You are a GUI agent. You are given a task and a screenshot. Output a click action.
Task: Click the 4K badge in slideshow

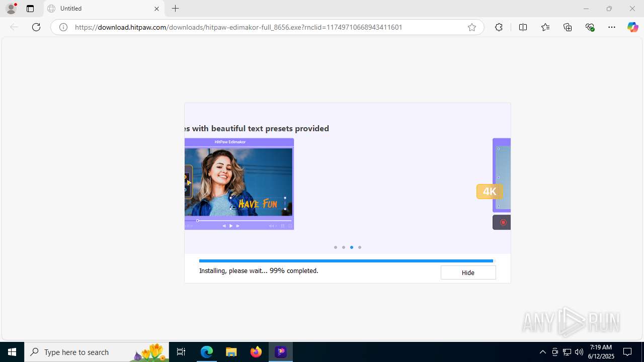click(x=490, y=192)
